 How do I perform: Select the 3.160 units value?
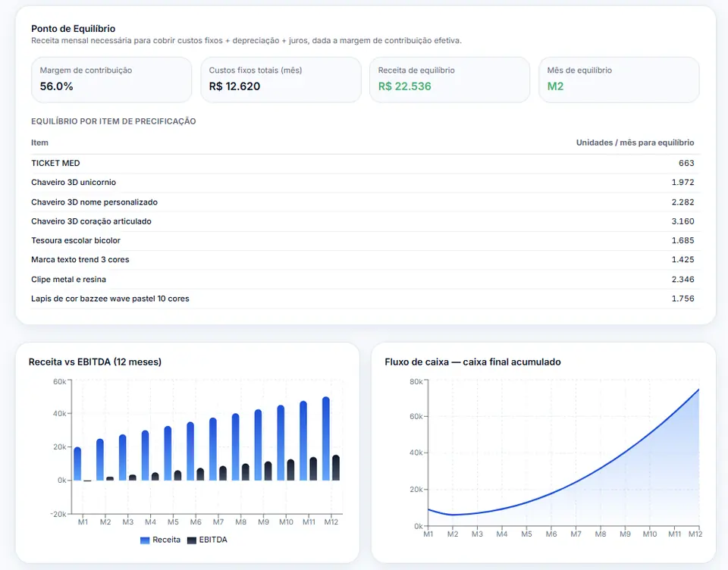[x=683, y=221]
